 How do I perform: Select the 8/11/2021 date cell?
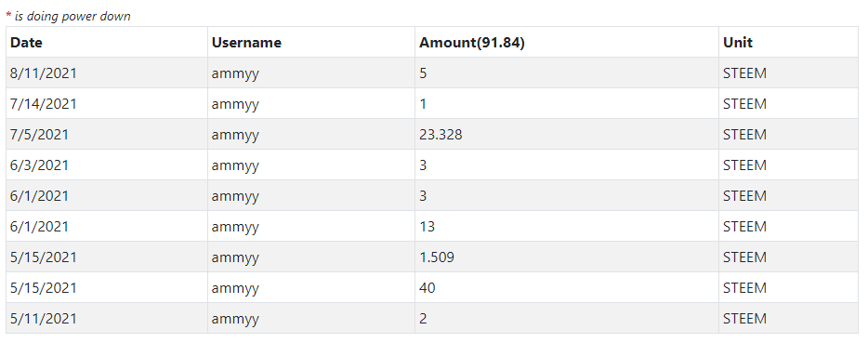pyautogui.click(x=107, y=73)
